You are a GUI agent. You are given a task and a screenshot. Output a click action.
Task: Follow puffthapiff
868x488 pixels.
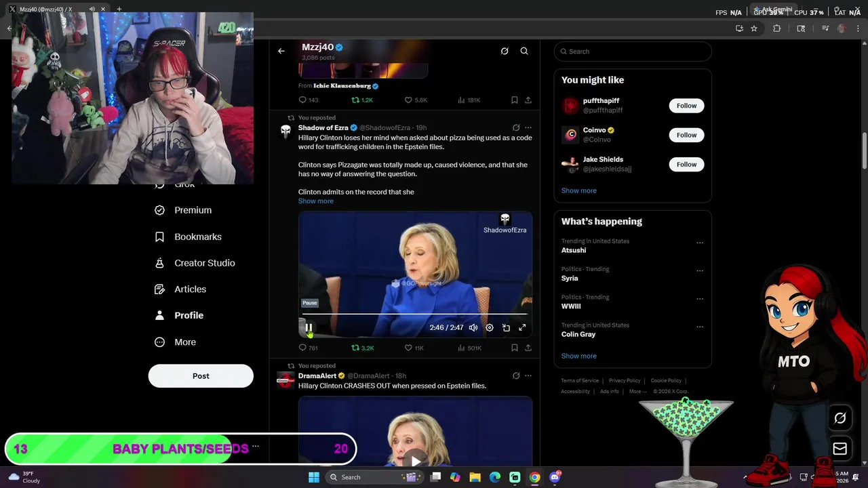(686, 106)
